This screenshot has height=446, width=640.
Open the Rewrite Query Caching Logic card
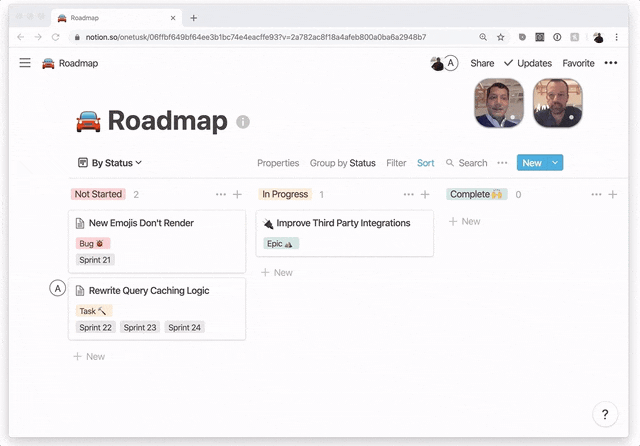(157, 309)
